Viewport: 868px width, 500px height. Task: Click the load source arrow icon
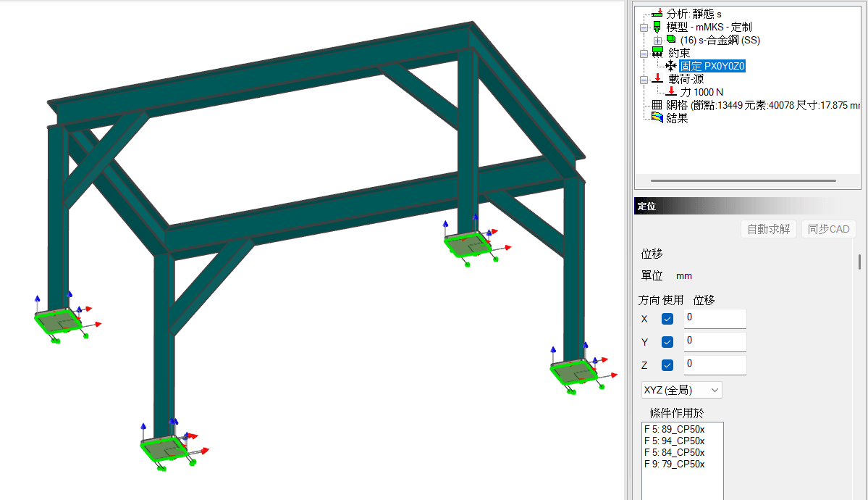[x=657, y=79]
